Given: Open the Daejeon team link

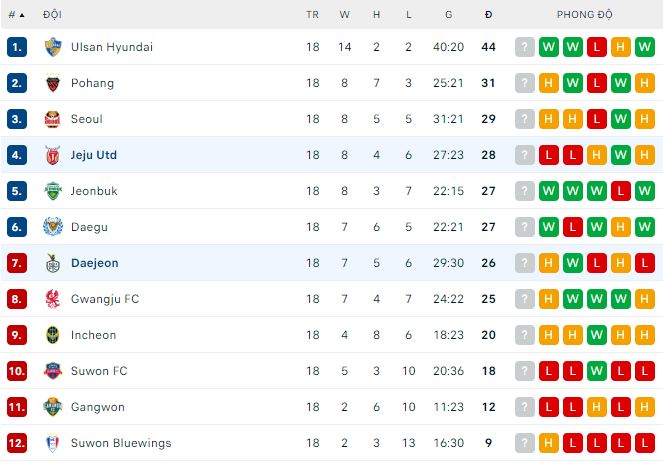Looking at the screenshot, I should pos(94,263).
